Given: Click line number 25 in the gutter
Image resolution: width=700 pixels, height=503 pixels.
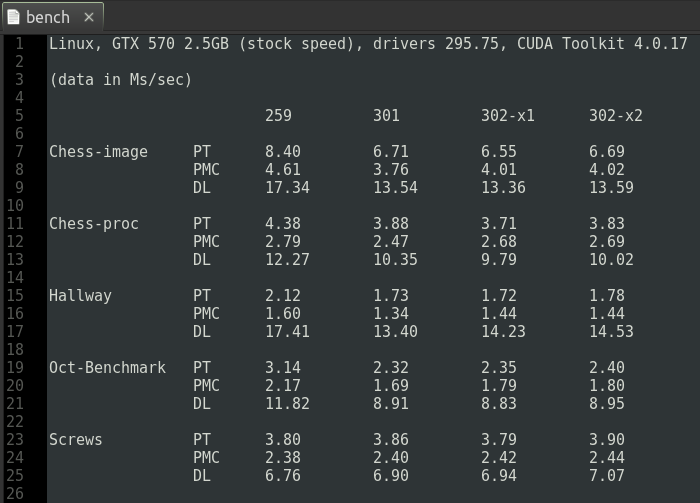Looking at the screenshot, I should [x=15, y=476].
